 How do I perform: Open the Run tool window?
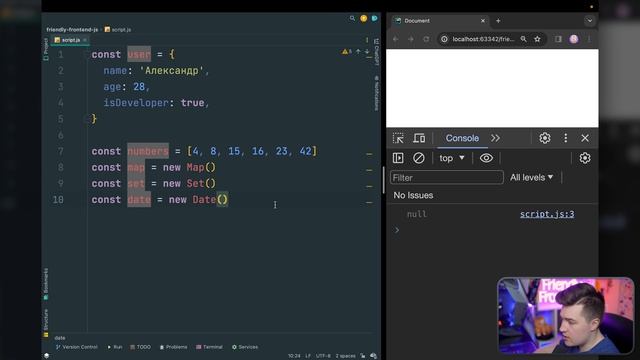pyautogui.click(x=115, y=347)
